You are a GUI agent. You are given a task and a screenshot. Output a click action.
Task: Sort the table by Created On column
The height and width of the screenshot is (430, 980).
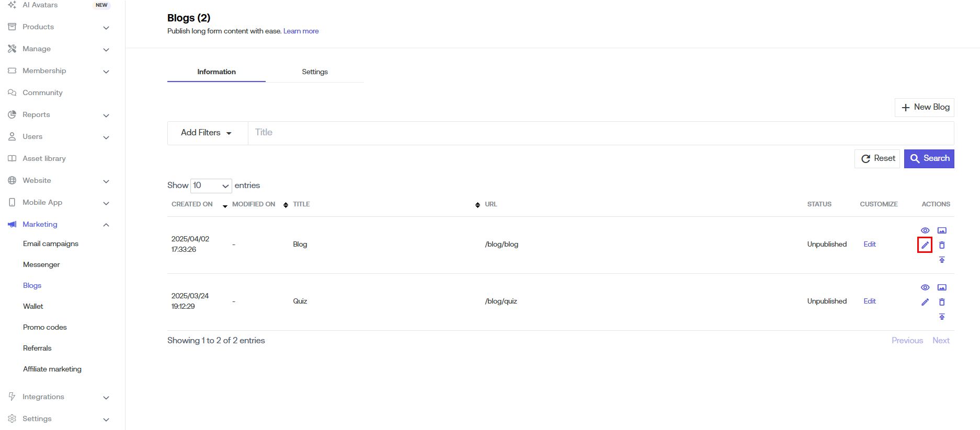point(192,204)
